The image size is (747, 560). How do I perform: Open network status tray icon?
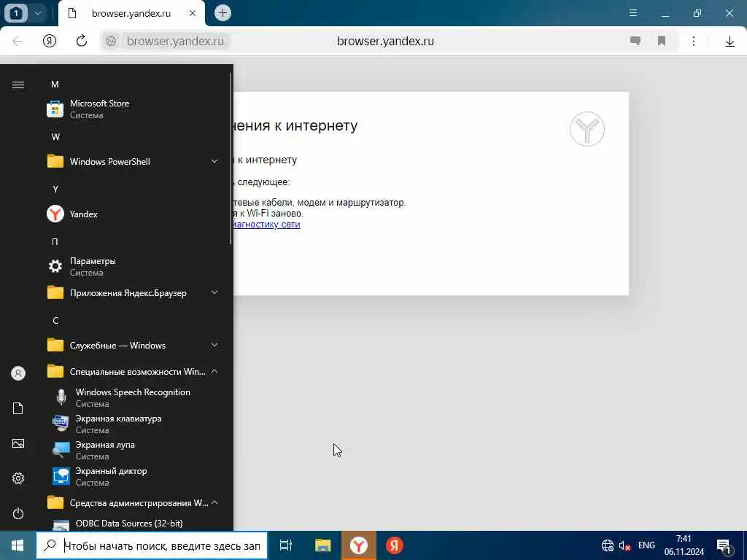pos(608,545)
